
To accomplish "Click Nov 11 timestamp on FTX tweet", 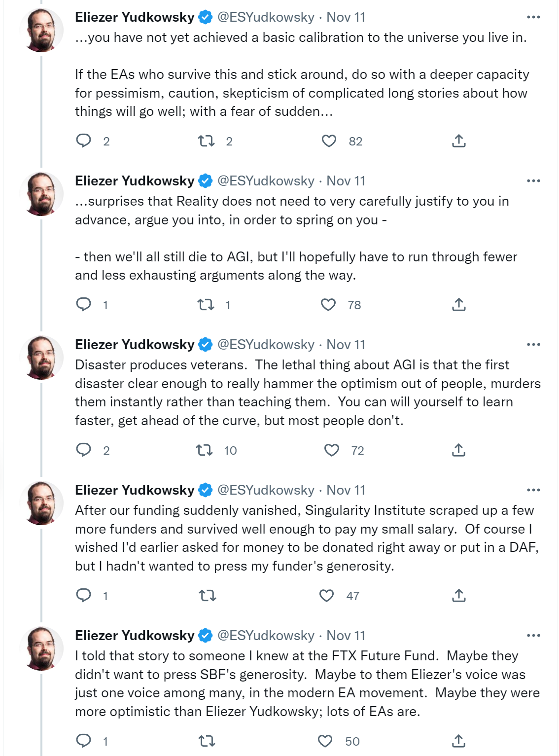I will (x=346, y=636).
